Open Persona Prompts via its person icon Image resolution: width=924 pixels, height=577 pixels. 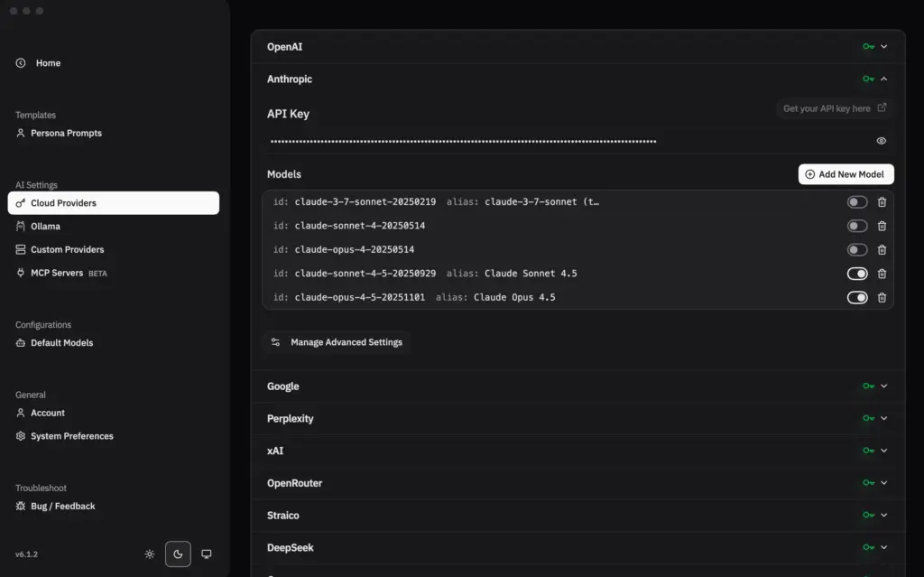click(21, 133)
